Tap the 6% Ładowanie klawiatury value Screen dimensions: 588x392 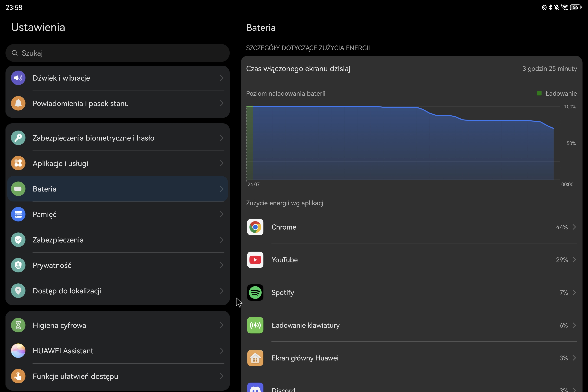[x=563, y=325]
